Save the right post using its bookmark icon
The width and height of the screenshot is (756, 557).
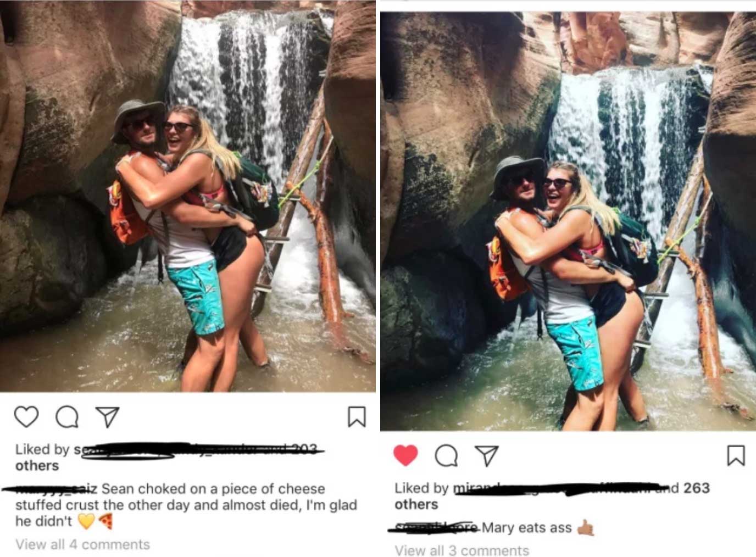(736, 455)
